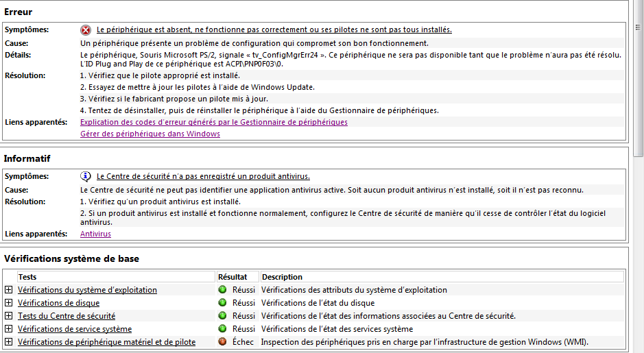Expand Vérifications du système d'exploitation row
This screenshot has height=353, width=644.
click(9, 289)
